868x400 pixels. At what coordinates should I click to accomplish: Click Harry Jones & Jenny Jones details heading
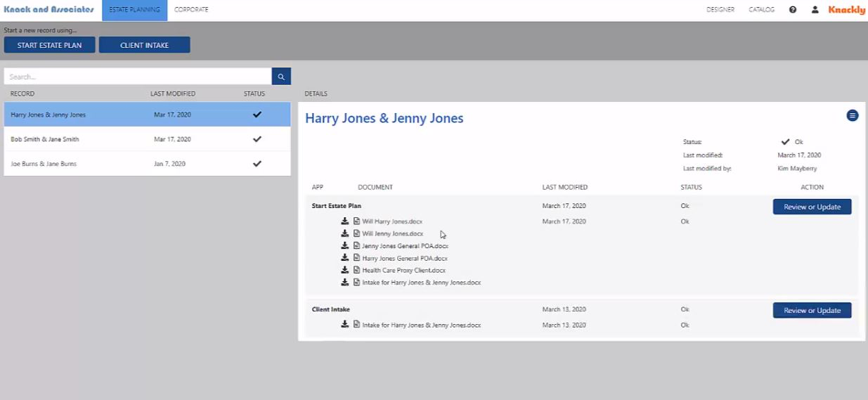click(x=384, y=118)
